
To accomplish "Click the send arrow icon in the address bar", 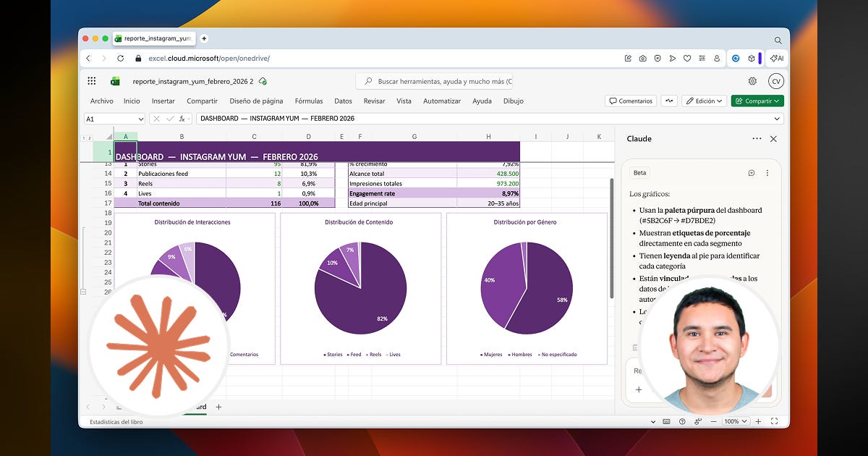I will [x=672, y=58].
